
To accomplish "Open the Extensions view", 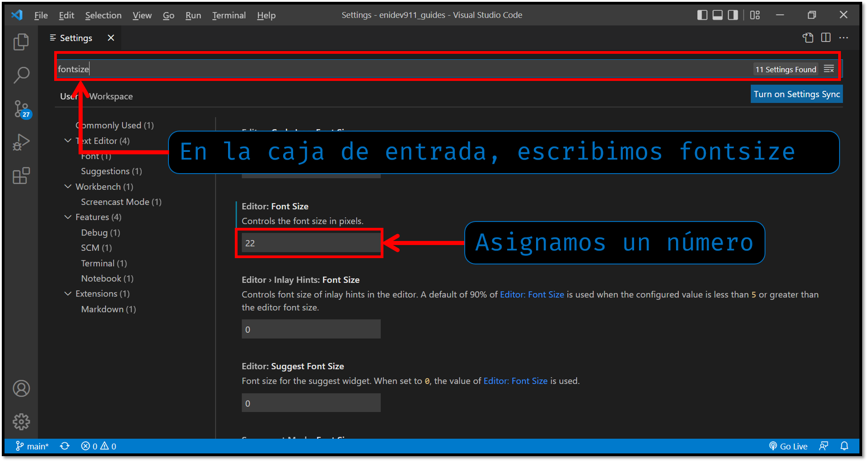I will pos(21,176).
